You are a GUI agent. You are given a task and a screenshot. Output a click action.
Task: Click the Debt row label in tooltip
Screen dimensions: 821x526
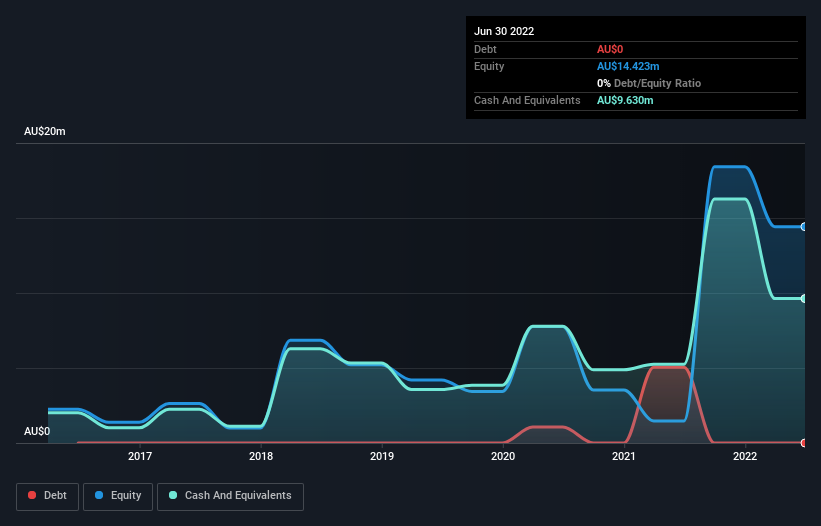coord(485,49)
